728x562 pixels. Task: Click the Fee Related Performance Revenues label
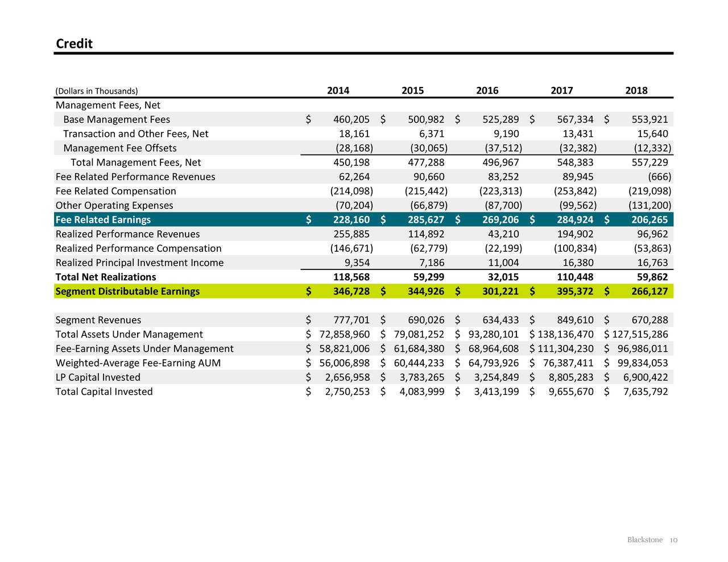click(135, 176)
